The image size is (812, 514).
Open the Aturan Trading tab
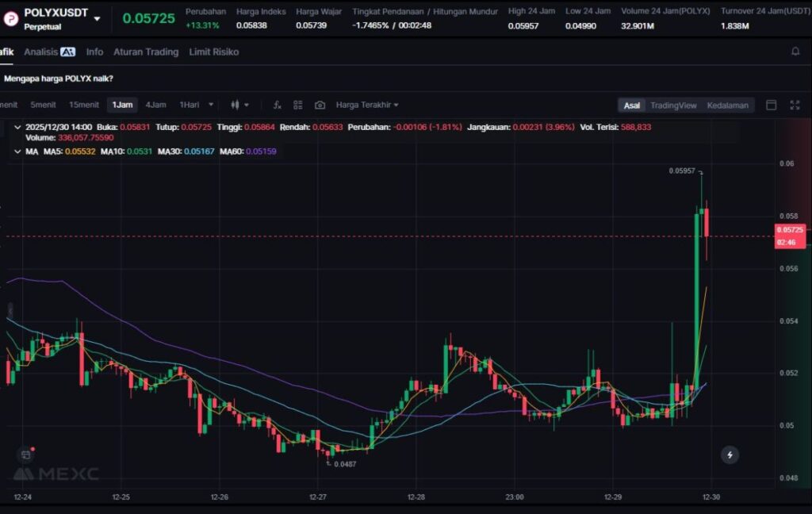click(x=145, y=52)
